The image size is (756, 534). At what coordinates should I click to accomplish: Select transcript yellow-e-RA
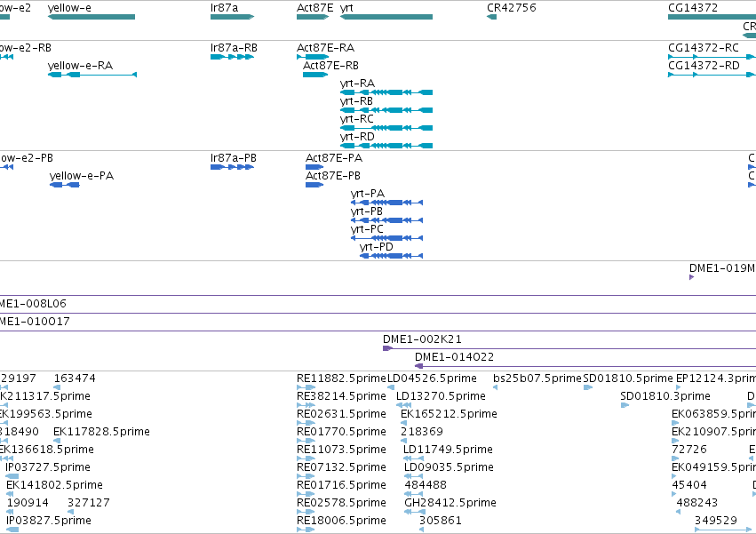[92, 75]
